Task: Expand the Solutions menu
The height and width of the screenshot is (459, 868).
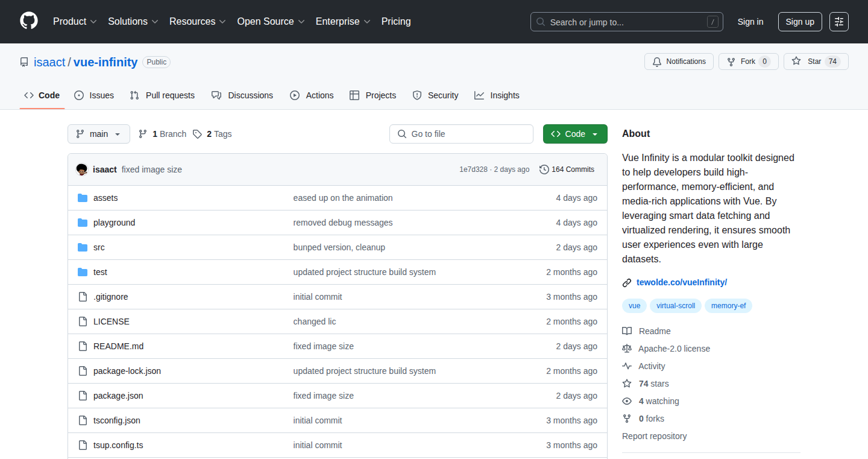Action: coord(133,21)
